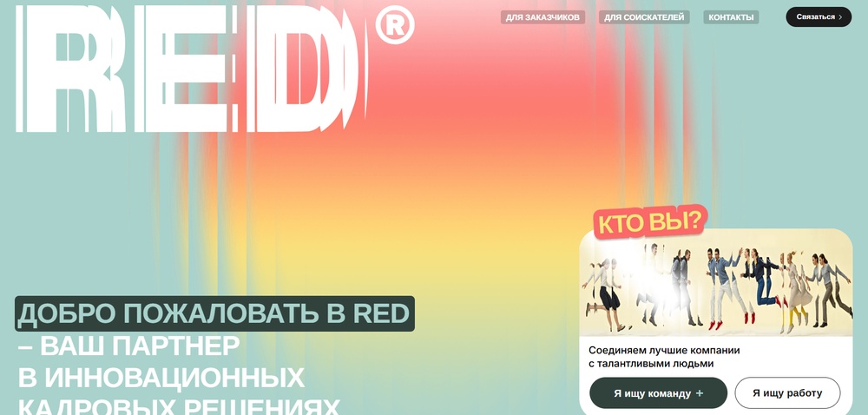Open the ДЛЯ ЗАКАЗЧИКОВ menu item
The height and width of the screenshot is (415, 868).
pyautogui.click(x=542, y=17)
